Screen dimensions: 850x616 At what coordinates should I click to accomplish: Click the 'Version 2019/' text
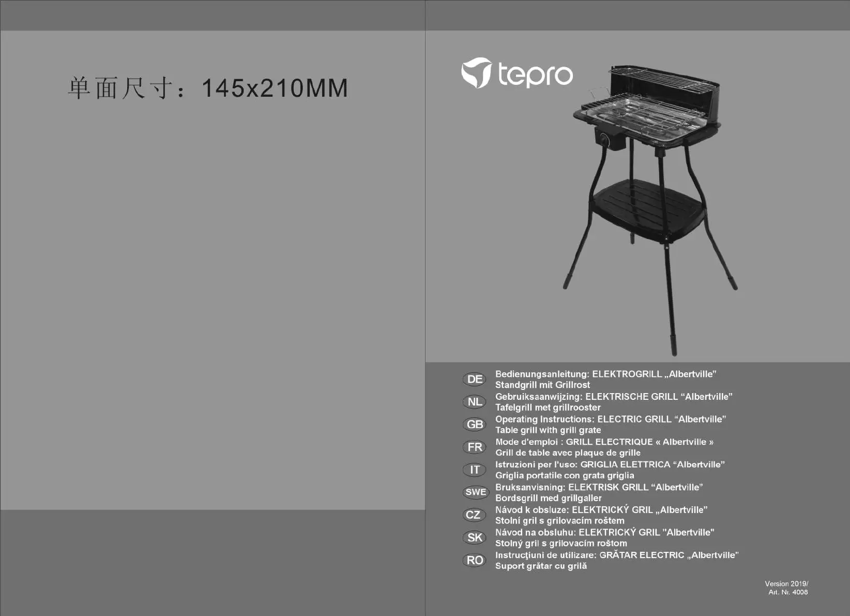click(786, 583)
